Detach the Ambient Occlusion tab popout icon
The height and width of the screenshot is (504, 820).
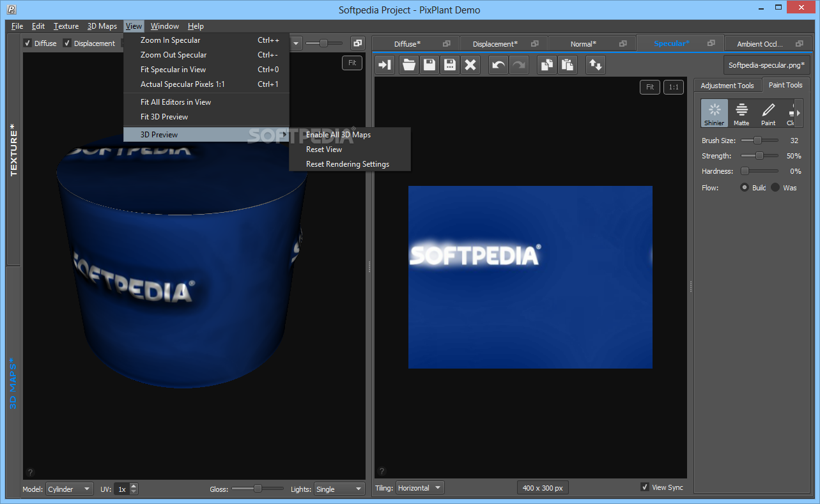800,43
